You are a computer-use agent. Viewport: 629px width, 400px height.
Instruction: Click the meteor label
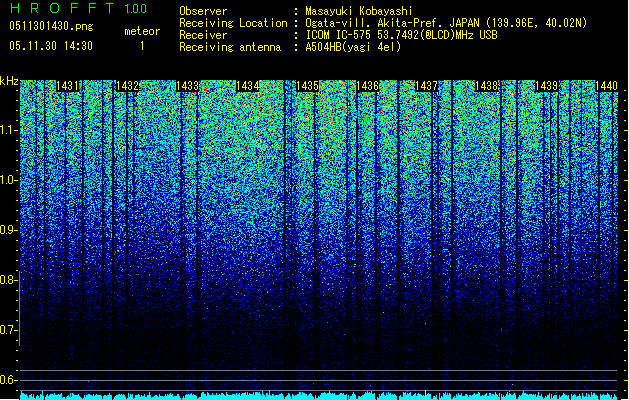(x=142, y=31)
